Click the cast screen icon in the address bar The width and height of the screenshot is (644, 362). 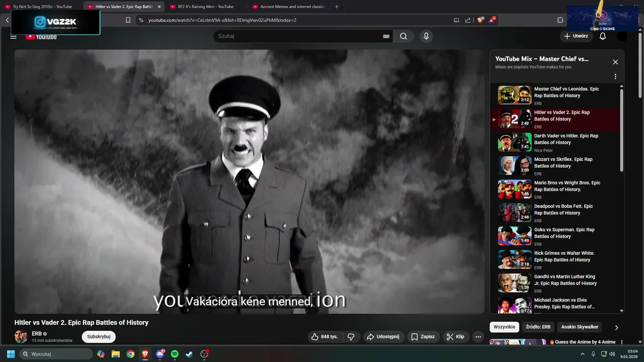(456, 20)
